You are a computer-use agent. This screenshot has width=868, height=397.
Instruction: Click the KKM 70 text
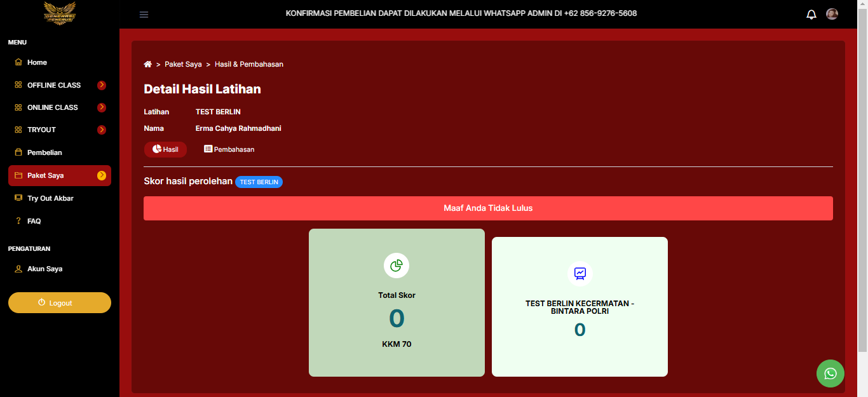[x=397, y=344]
